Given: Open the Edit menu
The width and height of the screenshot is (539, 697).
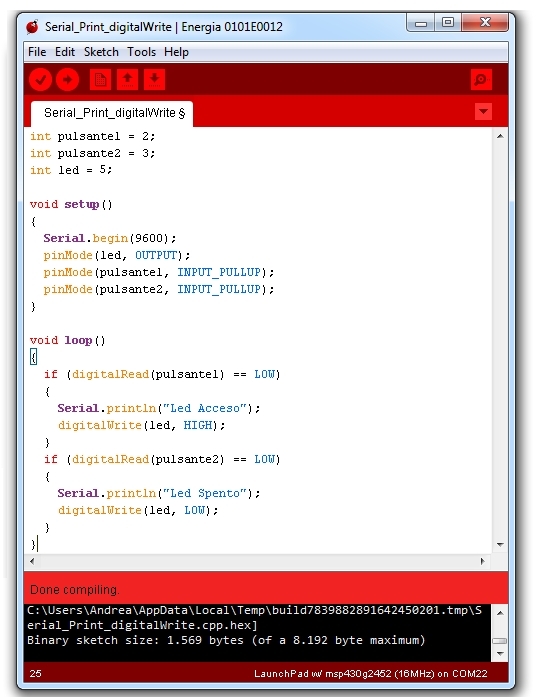Looking at the screenshot, I should coord(65,52).
